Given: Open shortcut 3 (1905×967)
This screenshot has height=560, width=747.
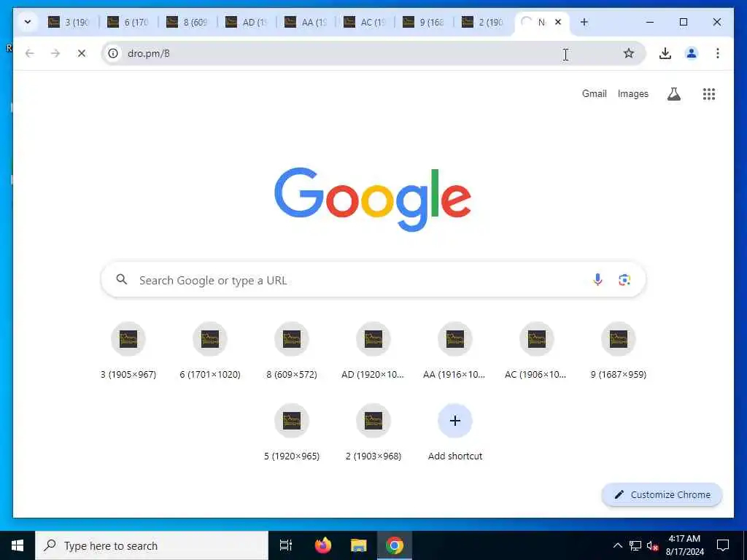Looking at the screenshot, I should click(x=128, y=351).
